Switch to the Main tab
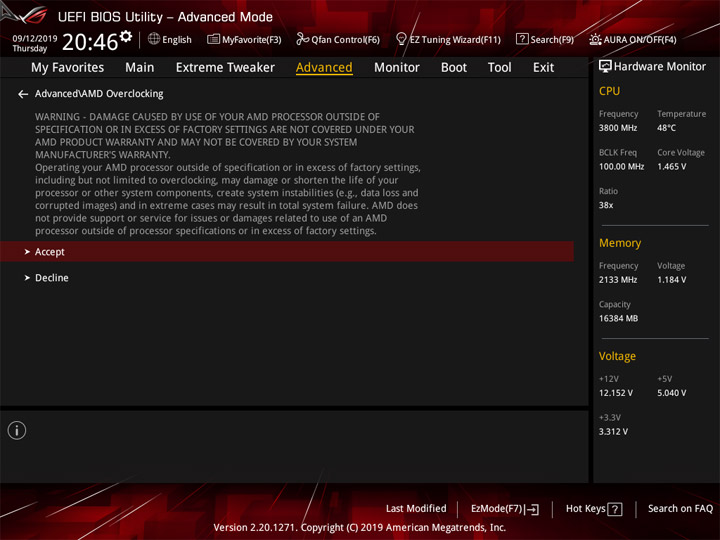This screenshot has width=720, height=540. [140, 68]
